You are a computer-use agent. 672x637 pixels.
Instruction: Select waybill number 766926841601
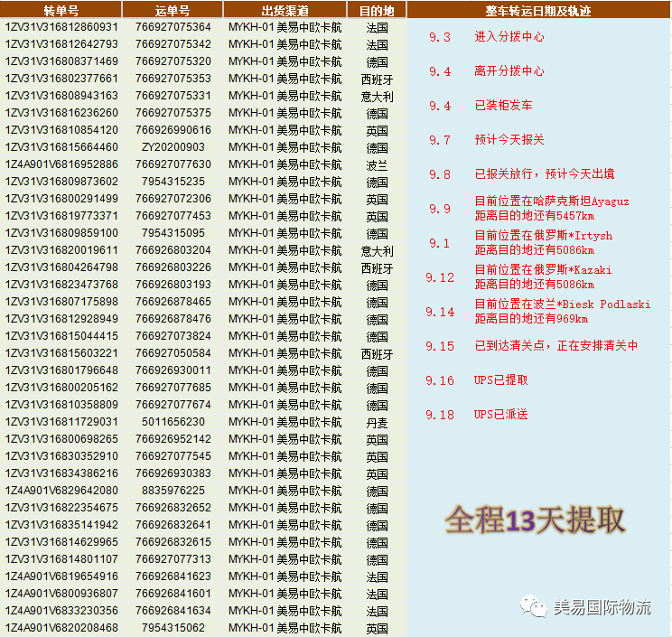[x=173, y=593]
